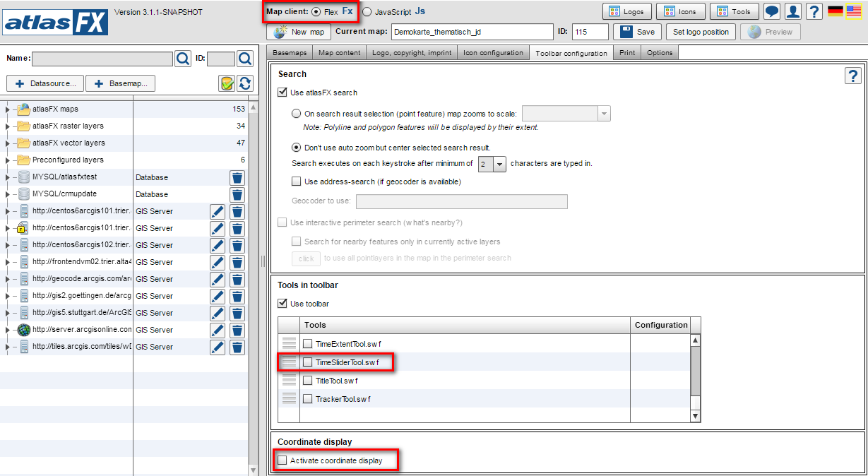
Task: Expand the Preconfigured layers folder
Action: click(x=8, y=160)
